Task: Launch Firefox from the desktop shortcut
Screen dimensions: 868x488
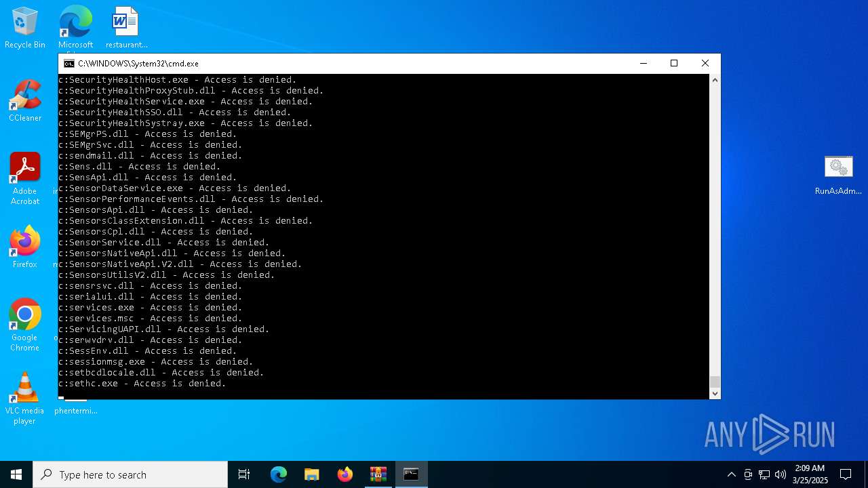Action: tap(25, 247)
